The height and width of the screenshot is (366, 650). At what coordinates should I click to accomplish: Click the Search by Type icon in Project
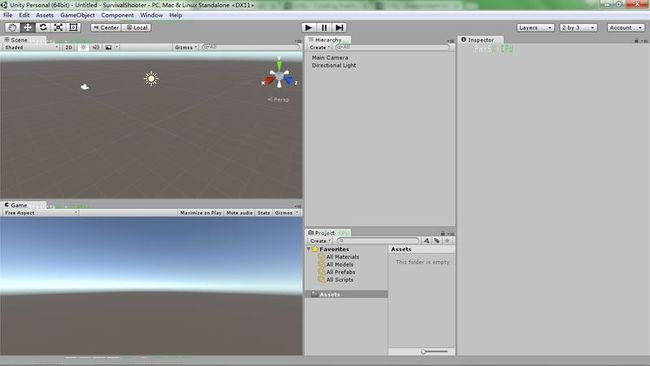(x=427, y=240)
